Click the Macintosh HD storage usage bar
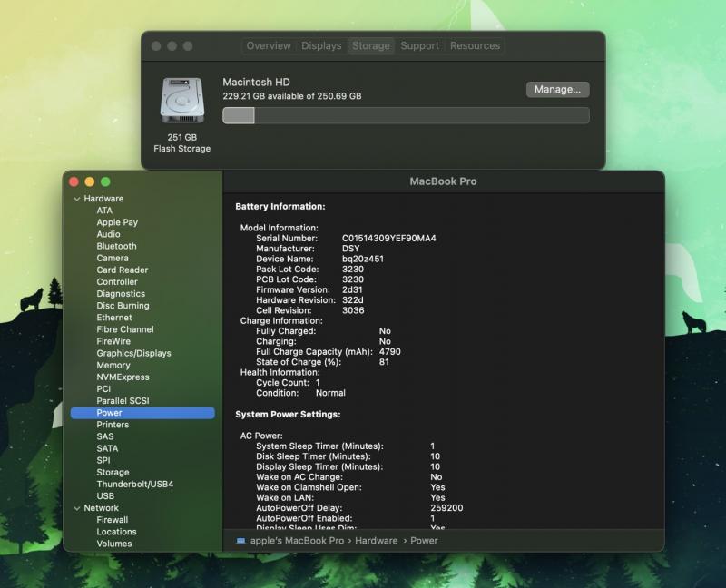Image resolution: width=726 pixels, height=588 pixels. (x=406, y=115)
